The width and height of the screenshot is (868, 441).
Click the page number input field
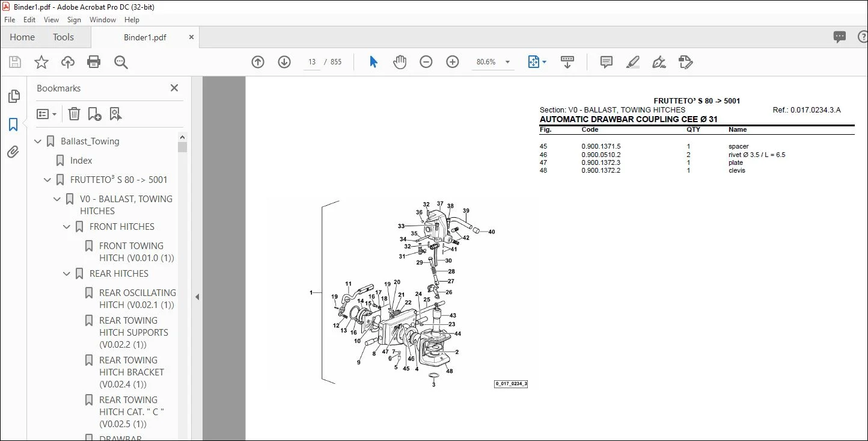pyautogui.click(x=311, y=62)
